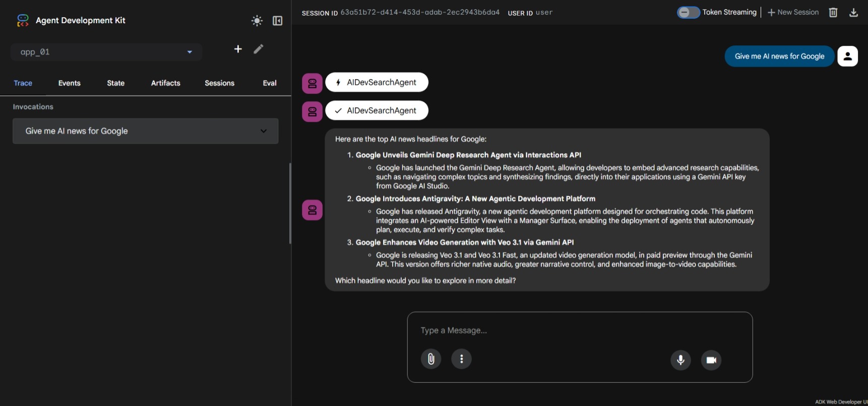Enable the Token Streaming toggle
Image resolution: width=868 pixels, height=406 pixels.
(688, 13)
